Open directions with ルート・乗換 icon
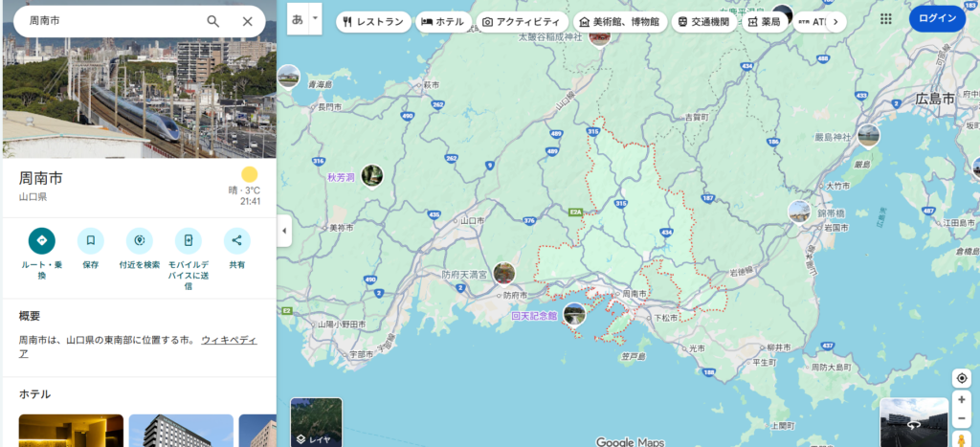This screenshot has height=447, width=980. (x=41, y=240)
